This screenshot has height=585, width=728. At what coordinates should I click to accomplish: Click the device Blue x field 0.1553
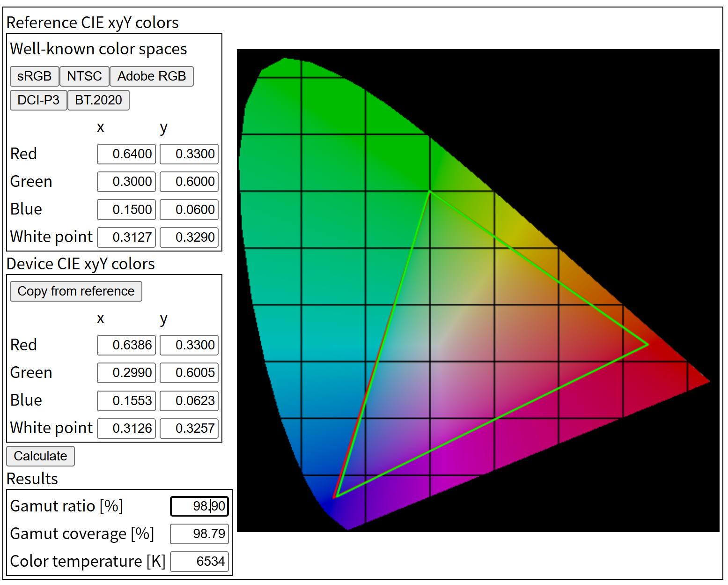[126, 400]
